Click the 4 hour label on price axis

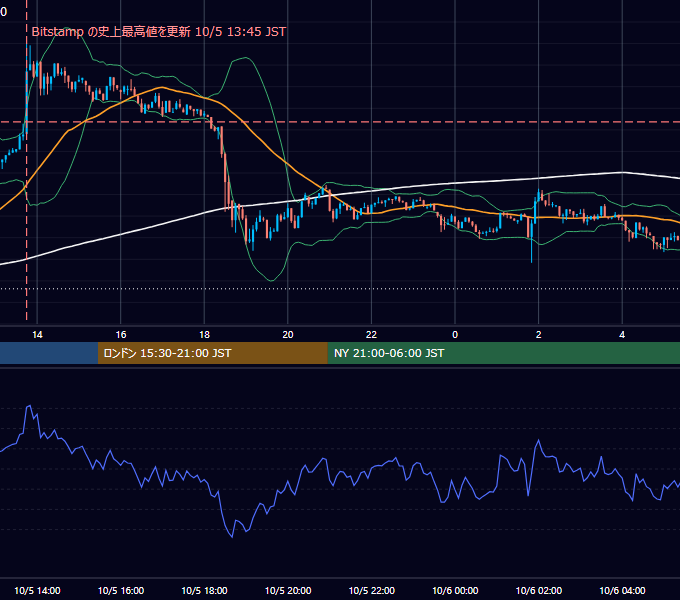622,335
